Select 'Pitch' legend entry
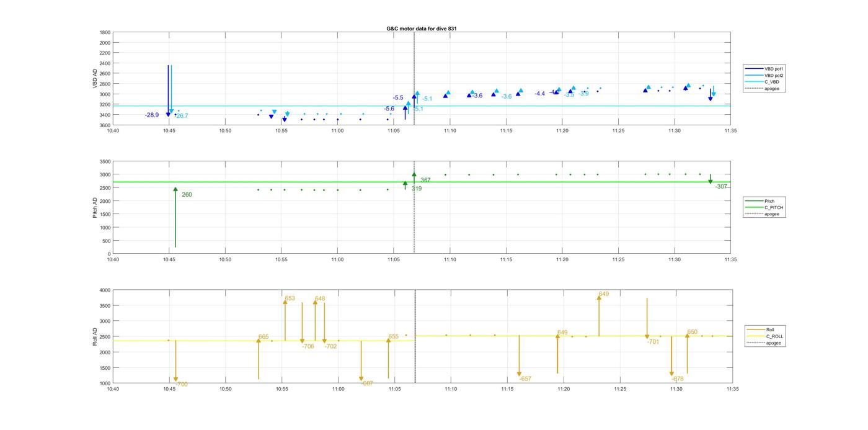The width and height of the screenshot is (868, 430). point(769,201)
